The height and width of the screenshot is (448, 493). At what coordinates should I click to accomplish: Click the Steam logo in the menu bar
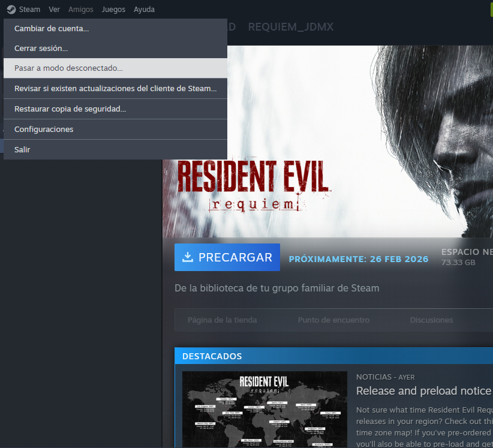tap(11, 10)
